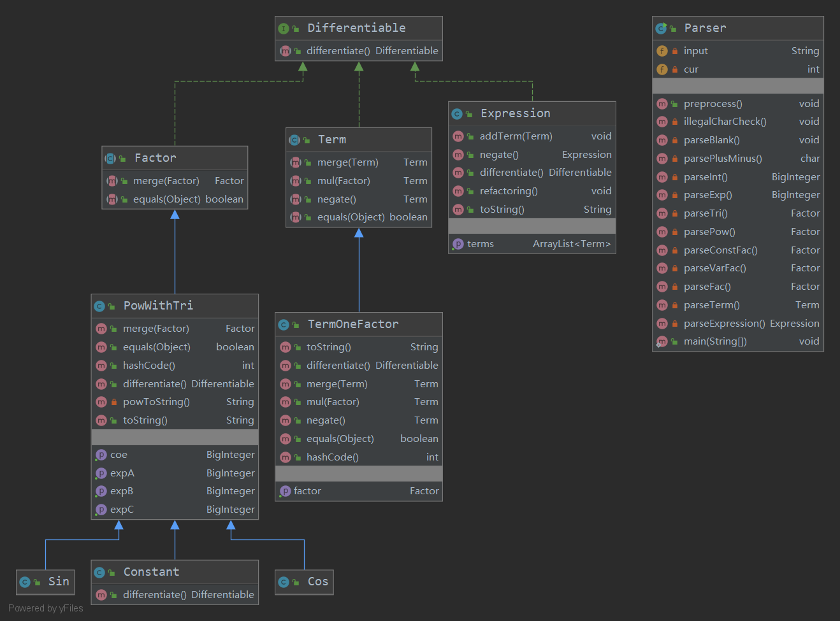Screen dimensions: 840x621
Task: Click the interface icon beside Differentiable
Action: coord(284,29)
